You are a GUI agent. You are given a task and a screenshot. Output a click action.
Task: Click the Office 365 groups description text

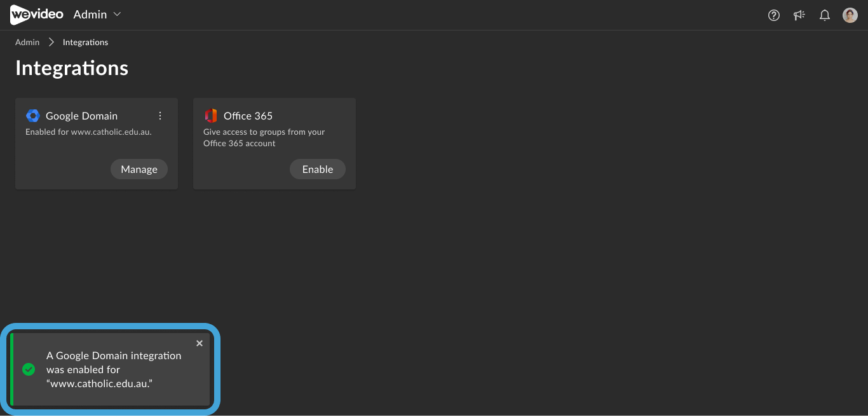(x=264, y=138)
